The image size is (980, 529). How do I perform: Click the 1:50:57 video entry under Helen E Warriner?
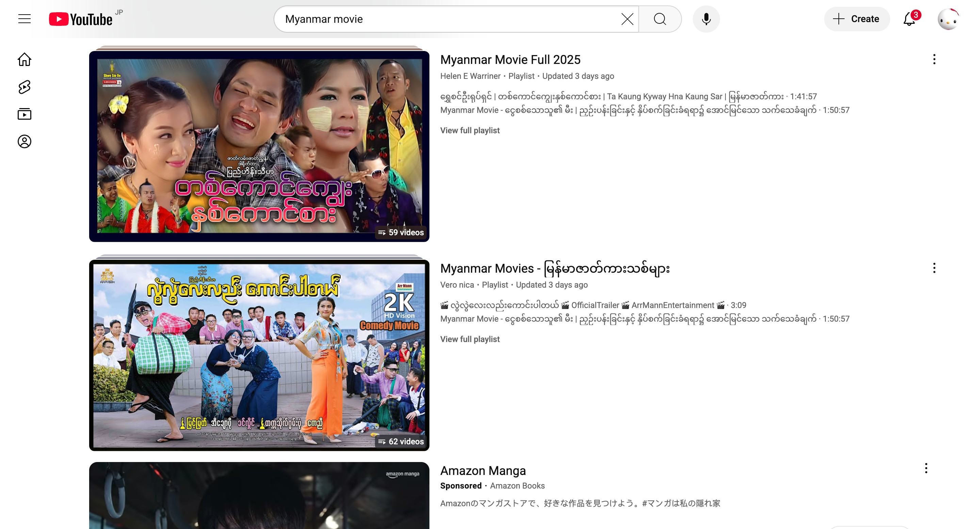[645, 110]
